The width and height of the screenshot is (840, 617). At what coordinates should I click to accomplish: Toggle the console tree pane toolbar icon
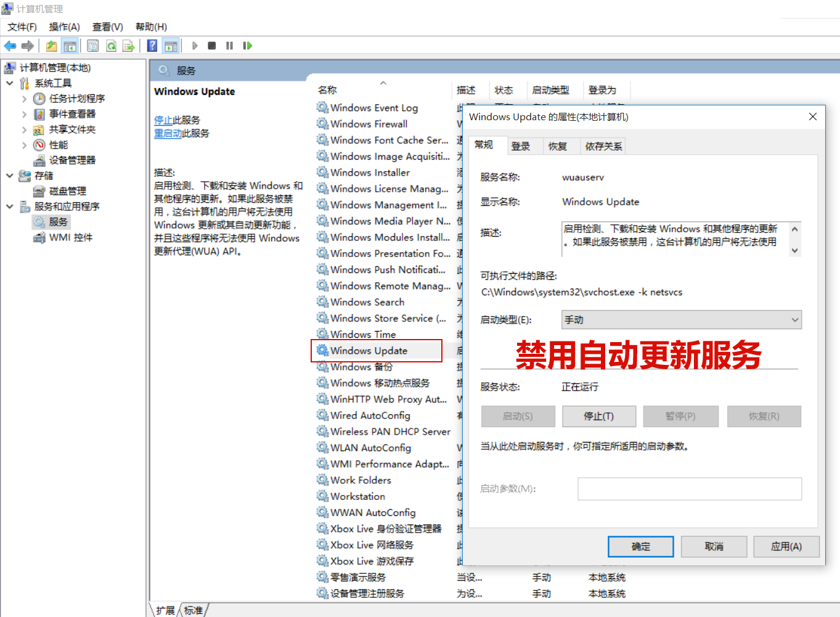70,46
